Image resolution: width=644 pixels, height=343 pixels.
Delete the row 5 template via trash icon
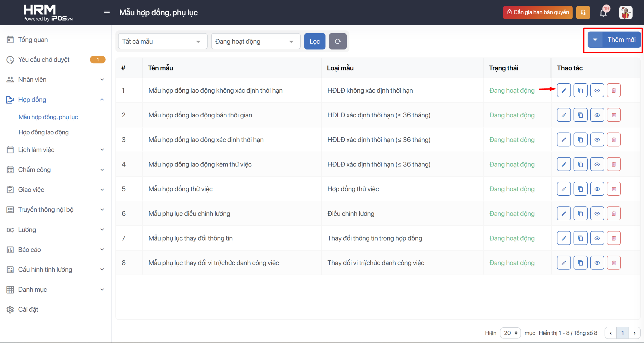[614, 189]
